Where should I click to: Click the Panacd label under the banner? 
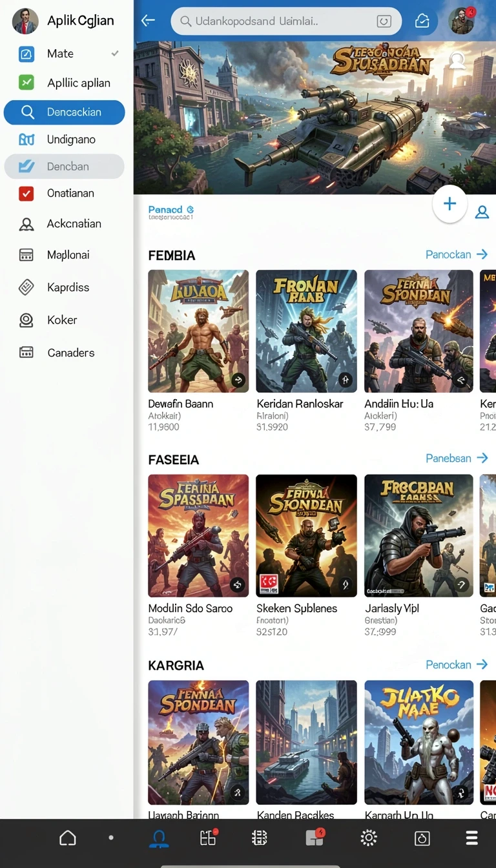click(x=165, y=209)
